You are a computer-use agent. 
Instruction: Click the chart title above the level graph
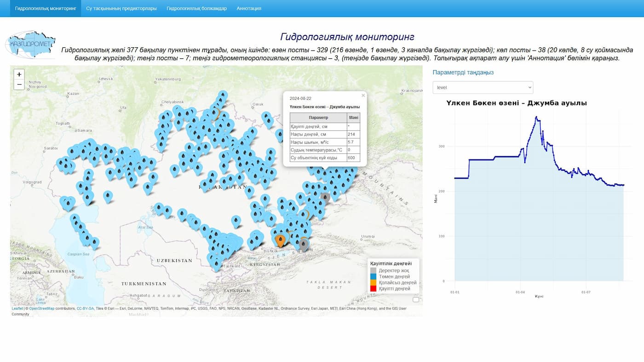[x=516, y=103]
